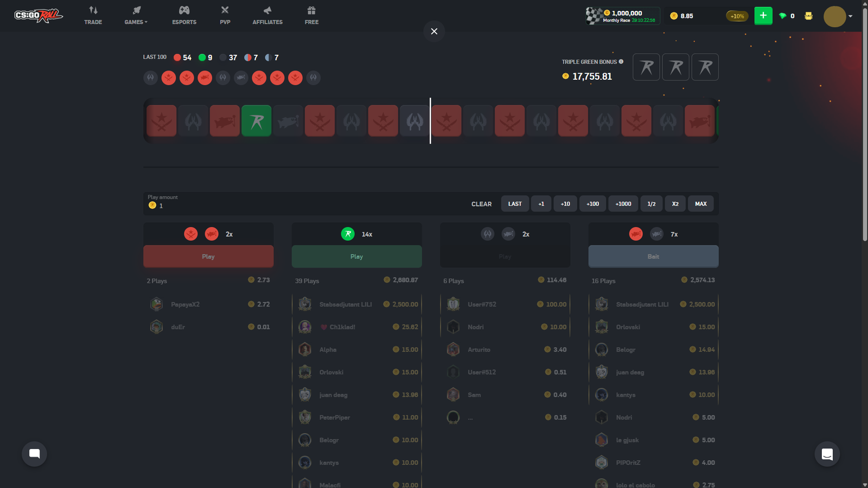Click the Monthly Race trophy counter
This screenshot has height=488, width=868.
click(622, 16)
